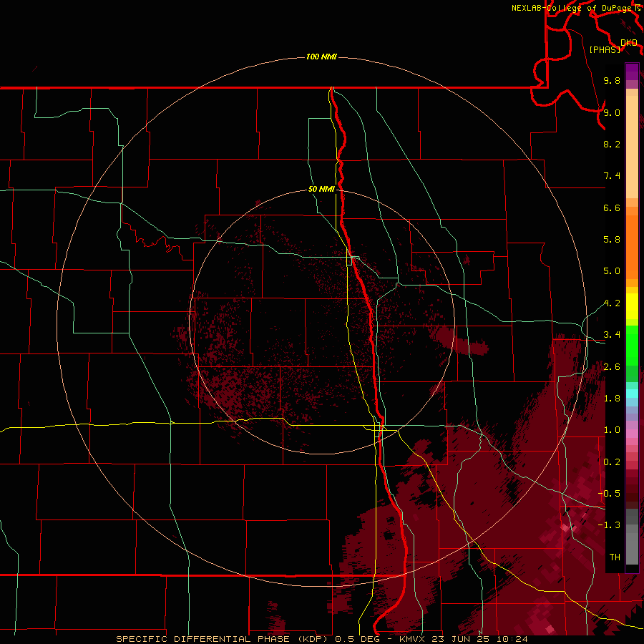
Task: Click the TH threshold label
Action: 615,557
